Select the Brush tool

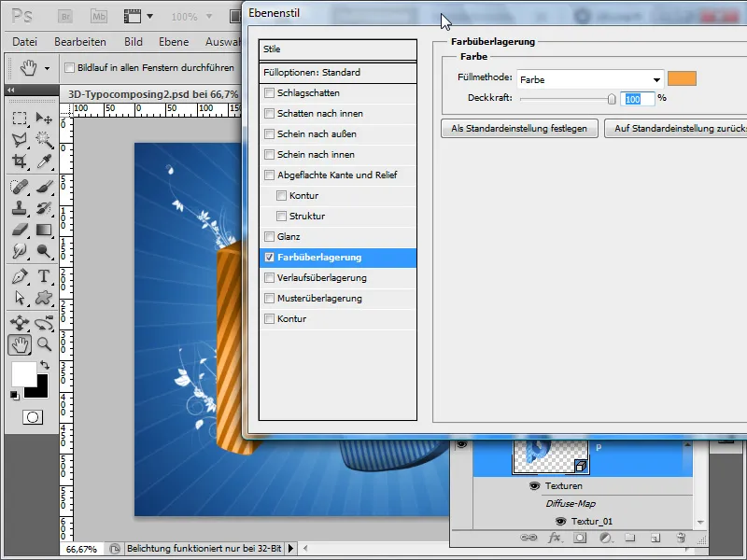click(44, 187)
